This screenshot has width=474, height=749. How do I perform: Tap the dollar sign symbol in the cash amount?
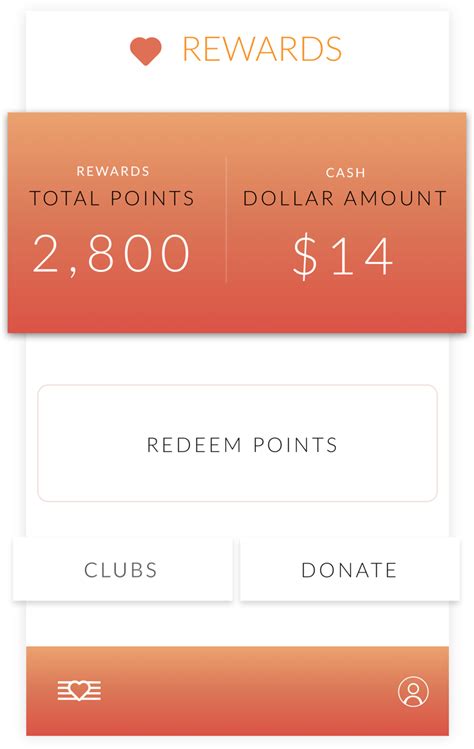[x=305, y=257]
